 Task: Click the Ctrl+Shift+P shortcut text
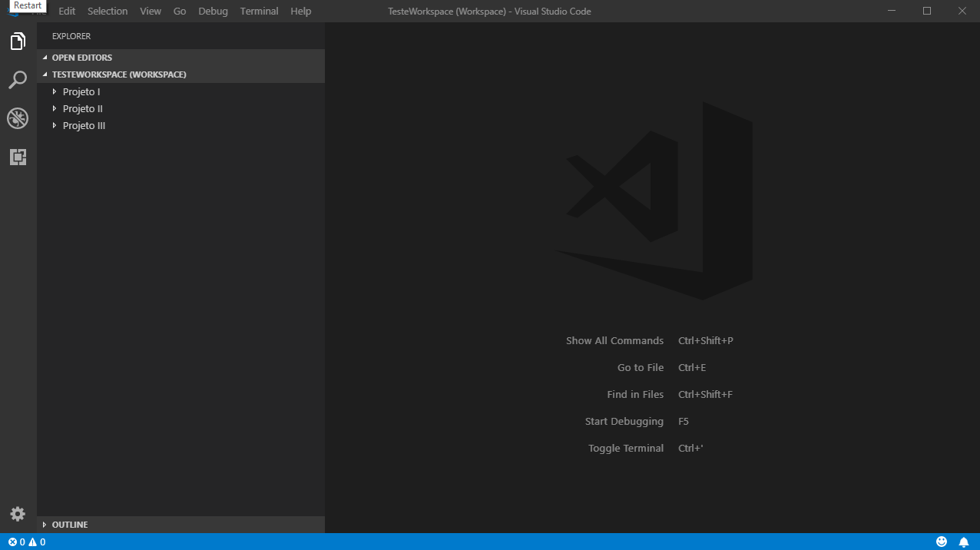tap(706, 340)
